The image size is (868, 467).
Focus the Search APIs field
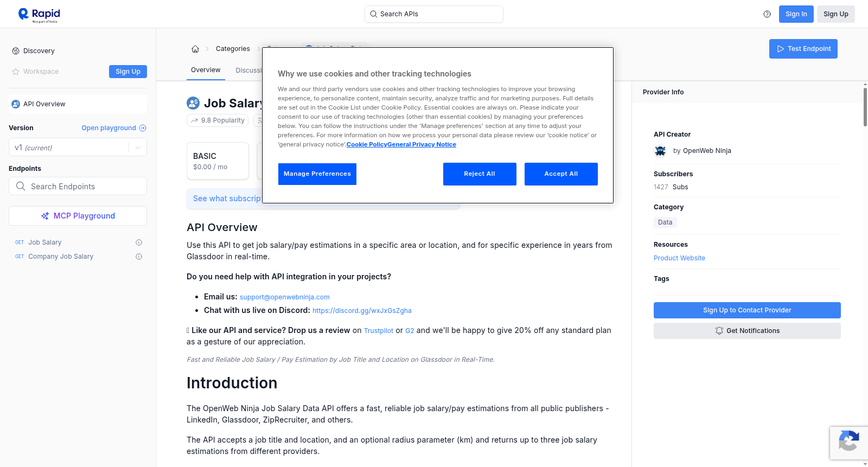coord(434,14)
